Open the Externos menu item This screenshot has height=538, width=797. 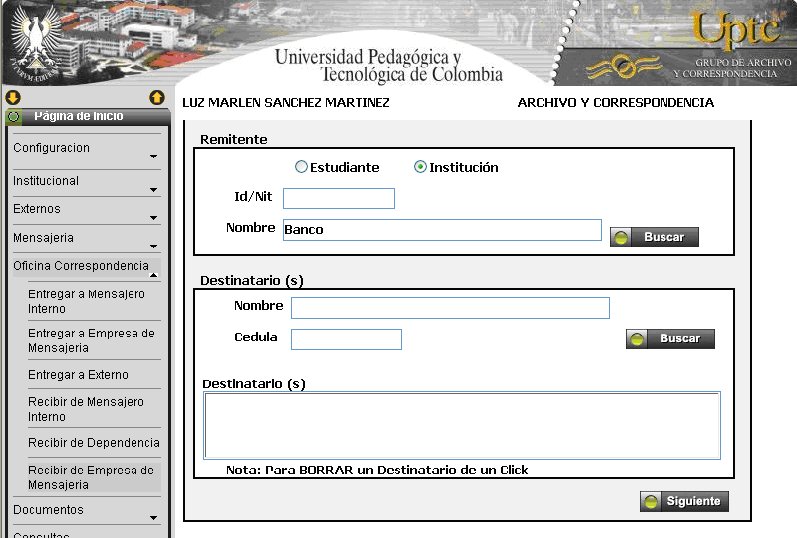coord(37,208)
